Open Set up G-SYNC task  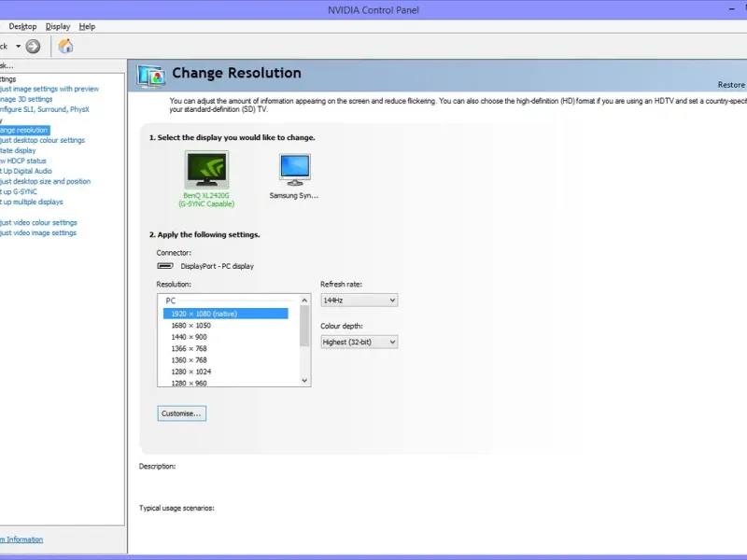point(19,191)
